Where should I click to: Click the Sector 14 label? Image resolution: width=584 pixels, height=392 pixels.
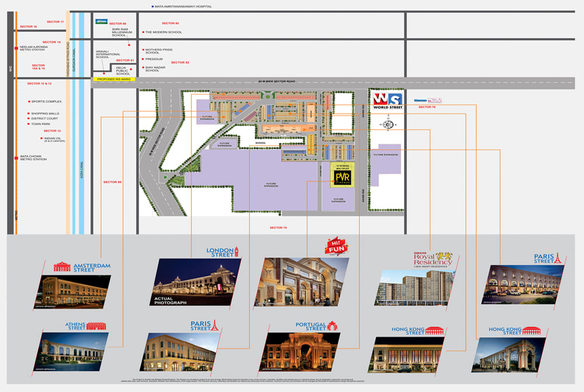(x=51, y=42)
